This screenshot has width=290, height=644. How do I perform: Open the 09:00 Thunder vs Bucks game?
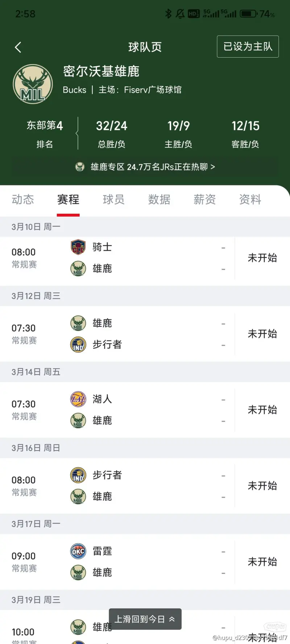145,562
